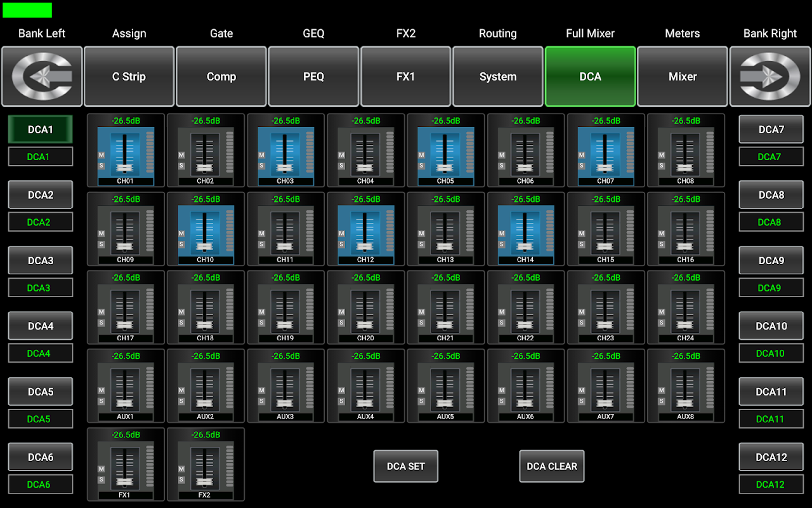Click the CH08 level meter
Image resolution: width=812 pixels, height=508 pixels.
(x=710, y=152)
